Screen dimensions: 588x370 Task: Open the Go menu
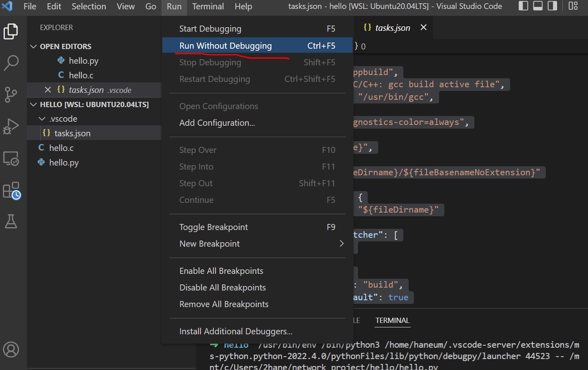[151, 6]
